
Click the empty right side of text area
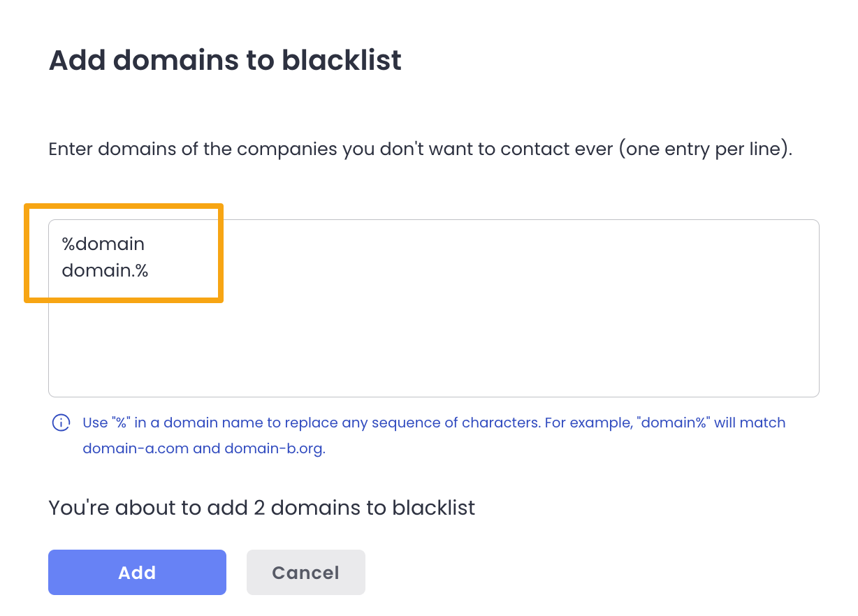tap(629, 279)
